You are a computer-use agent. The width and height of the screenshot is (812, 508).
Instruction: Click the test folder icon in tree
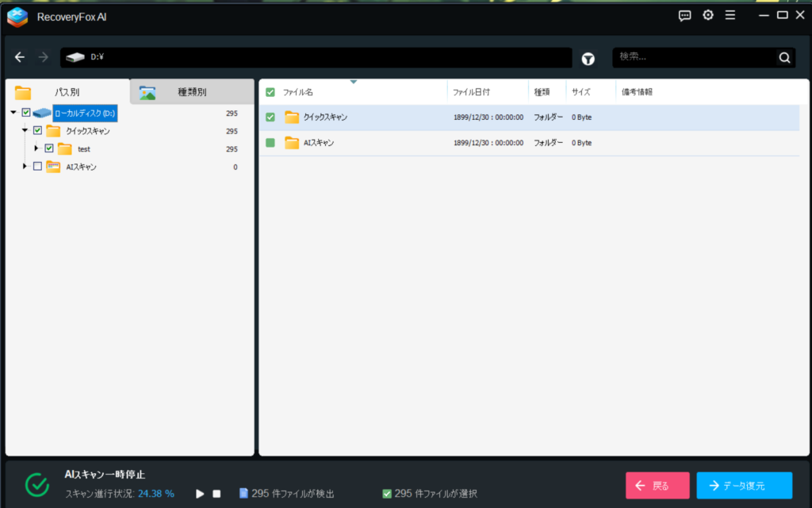tap(65, 148)
